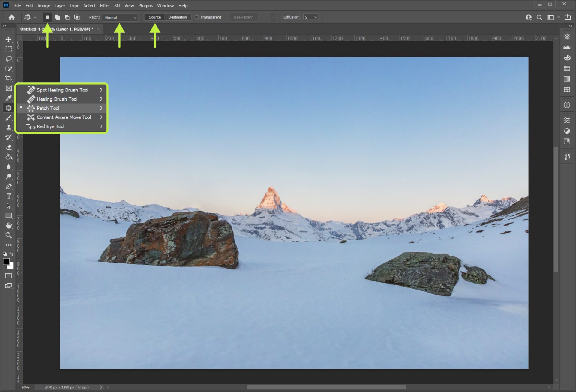Open the Patch mode Normal dropdown
The height and width of the screenshot is (392, 576).
click(120, 17)
